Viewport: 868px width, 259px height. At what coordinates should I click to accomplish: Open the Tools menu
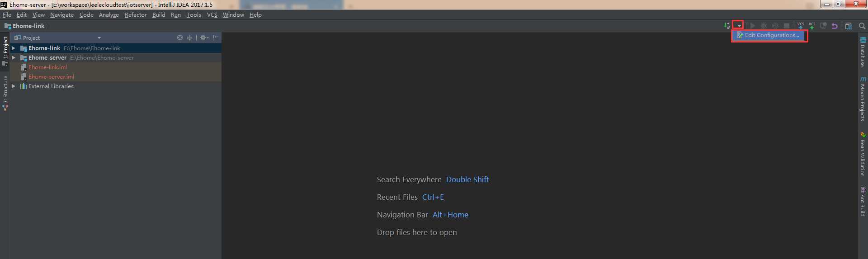[x=194, y=15]
